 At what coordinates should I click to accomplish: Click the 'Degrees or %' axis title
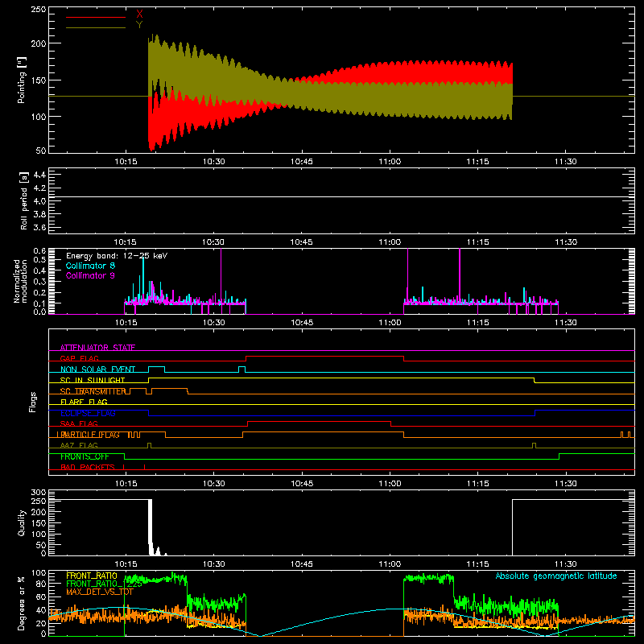point(22,603)
